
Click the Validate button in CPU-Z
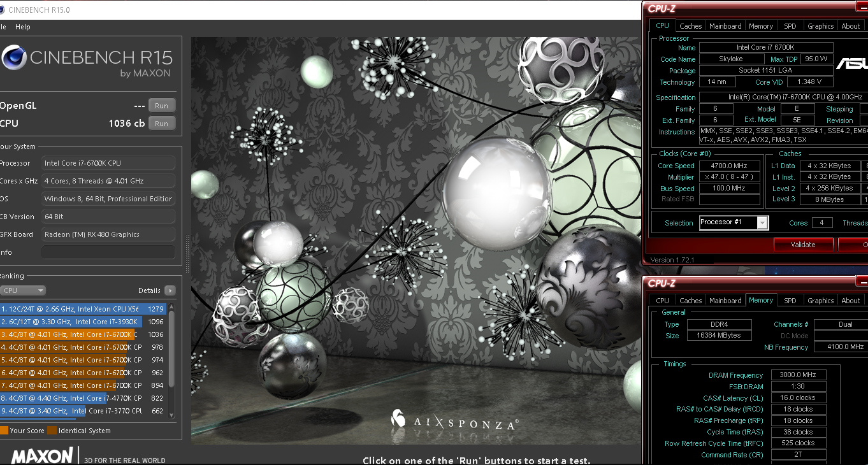coord(803,245)
